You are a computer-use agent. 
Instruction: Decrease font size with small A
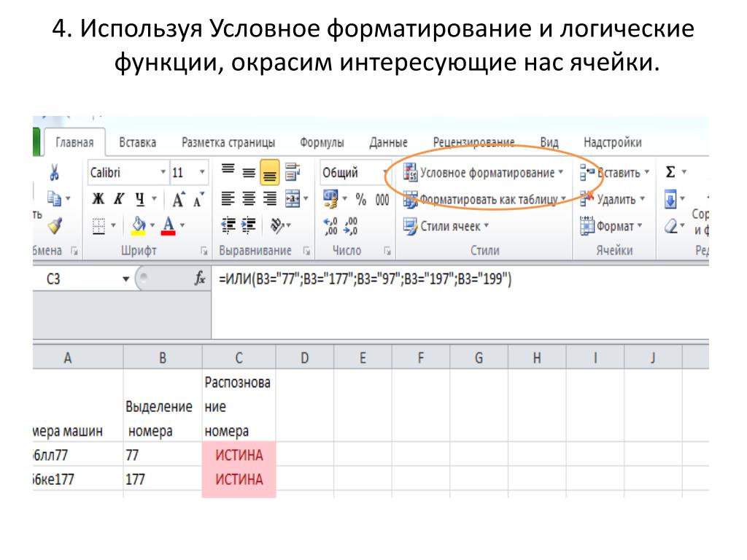click(198, 200)
